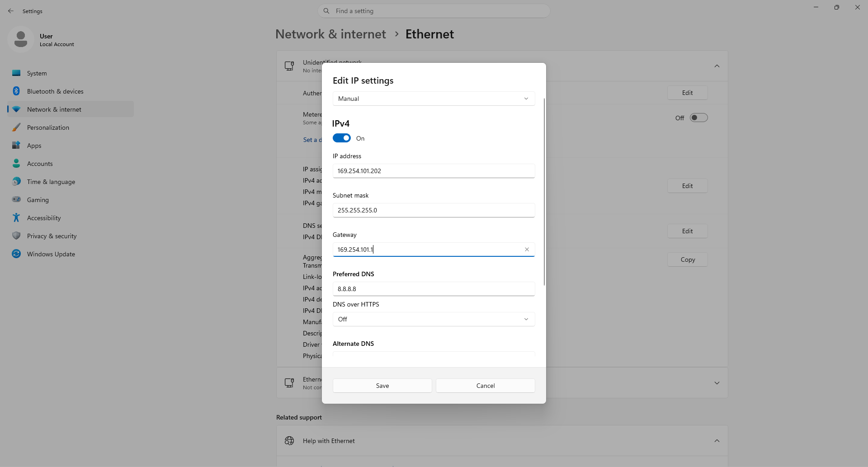Image resolution: width=868 pixels, height=467 pixels.
Task: Select Network & internet Wi-Fi icon
Action: click(16, 109)
